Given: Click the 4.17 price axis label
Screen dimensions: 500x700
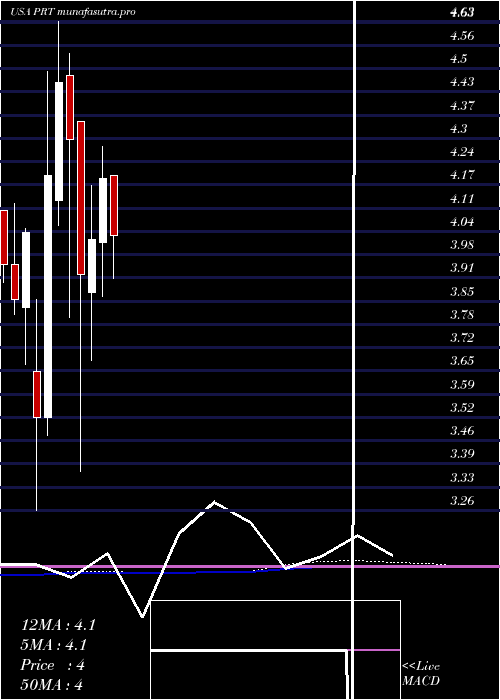Looking at the screenshot, I should point(462,175).
